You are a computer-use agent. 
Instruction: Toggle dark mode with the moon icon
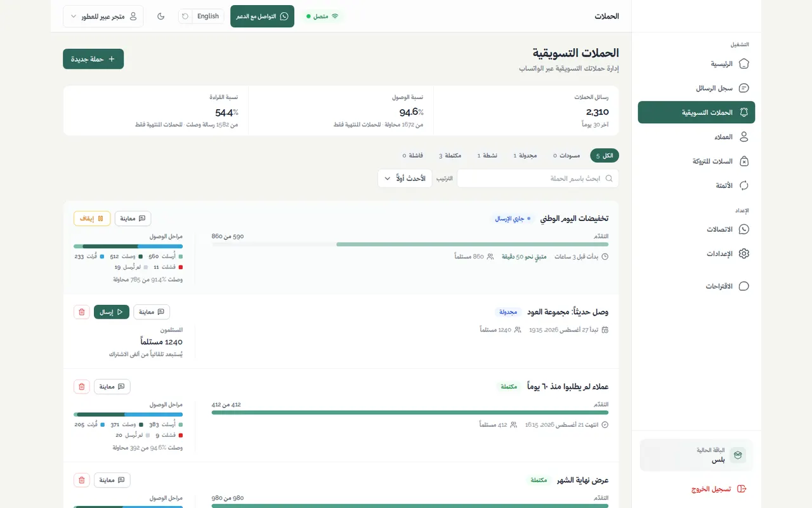[161, 16]
